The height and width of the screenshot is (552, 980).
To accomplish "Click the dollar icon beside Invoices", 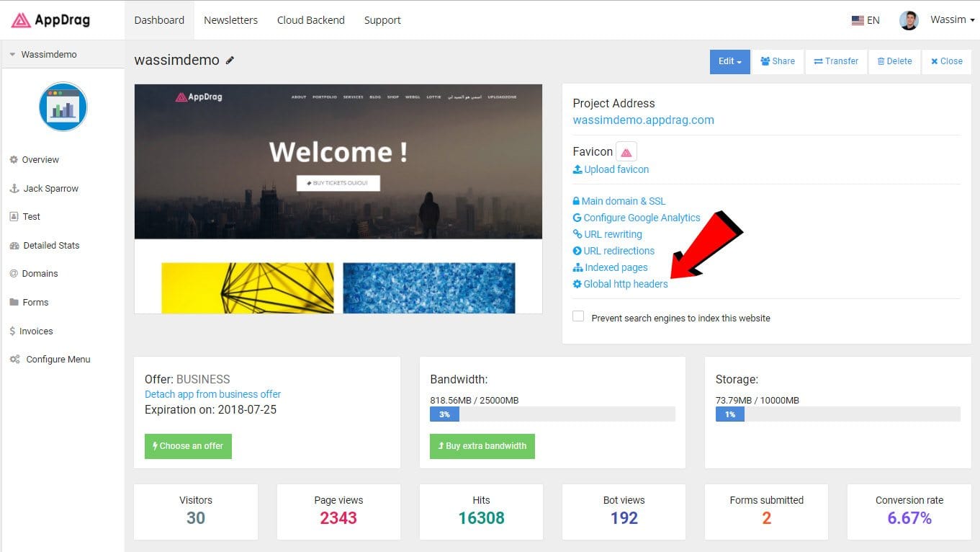I will point(12,331).
